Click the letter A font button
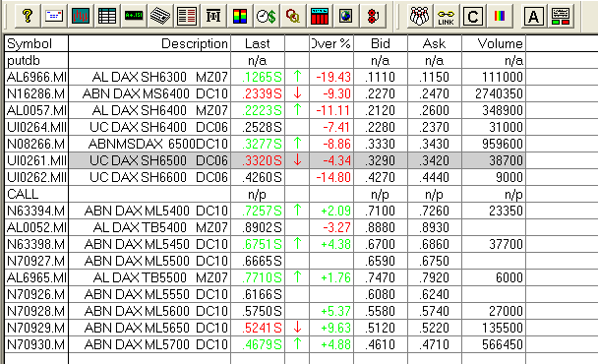 (533, 16)
